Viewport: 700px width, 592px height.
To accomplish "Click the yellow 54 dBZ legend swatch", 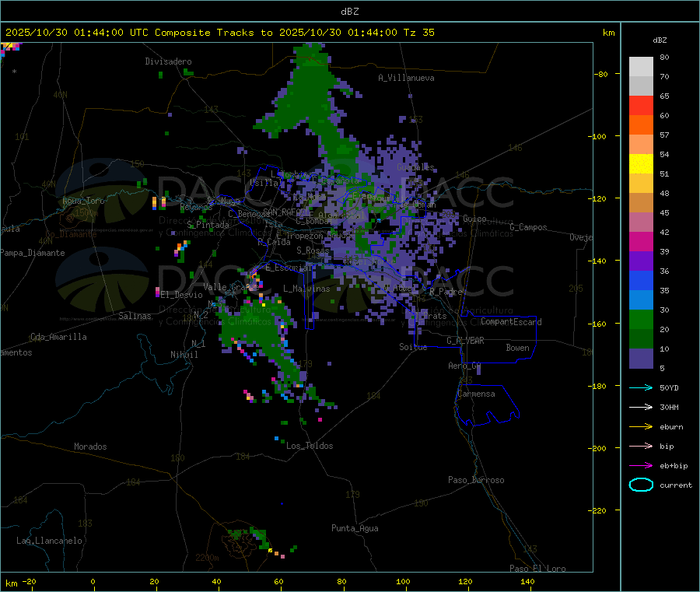I will pyautogui.click(x=641, y=163).
